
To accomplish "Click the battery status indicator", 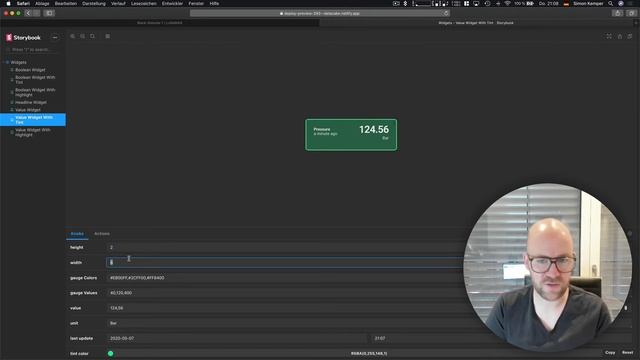I will point(524,3).
